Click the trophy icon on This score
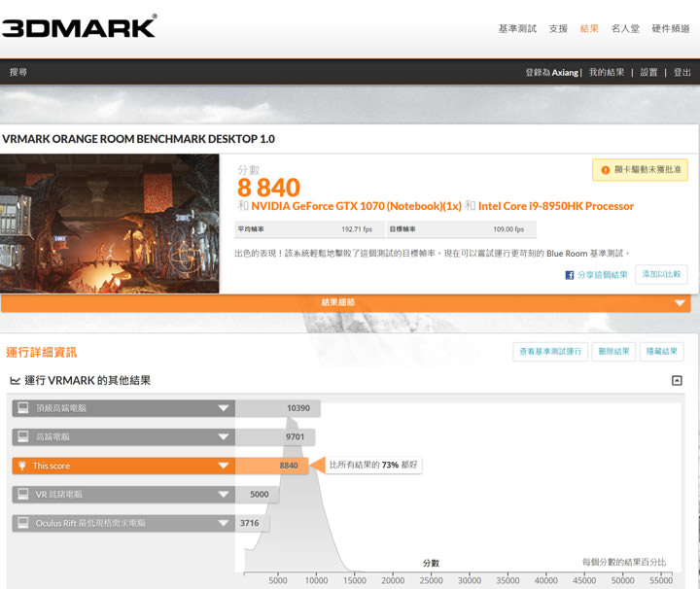Screen dimensions: 700x589 [x=22, y=466]
